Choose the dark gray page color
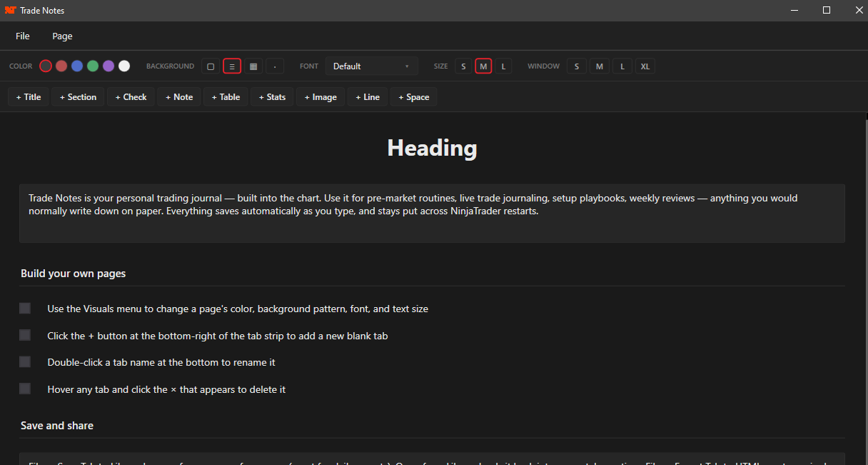The width and height of the screenshot is (868, 465). point(46,66)
